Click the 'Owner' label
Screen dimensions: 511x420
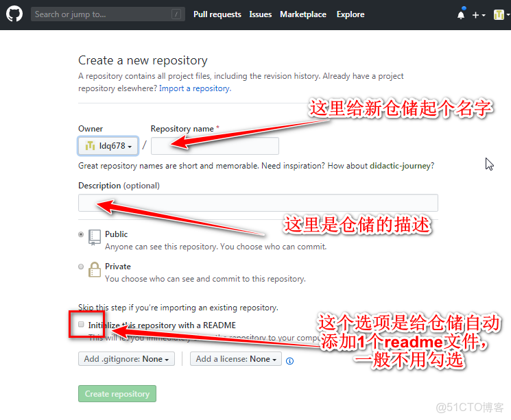[x=91, y=129]
